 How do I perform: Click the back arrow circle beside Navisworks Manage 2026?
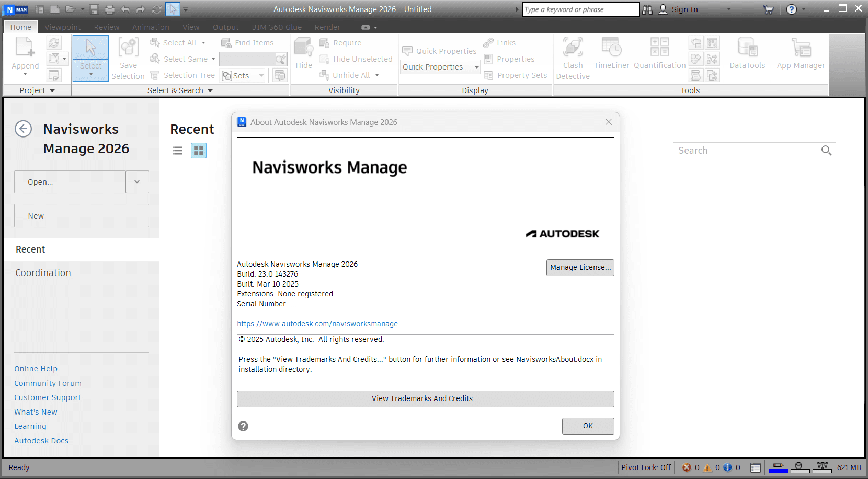tap(24, 129)
